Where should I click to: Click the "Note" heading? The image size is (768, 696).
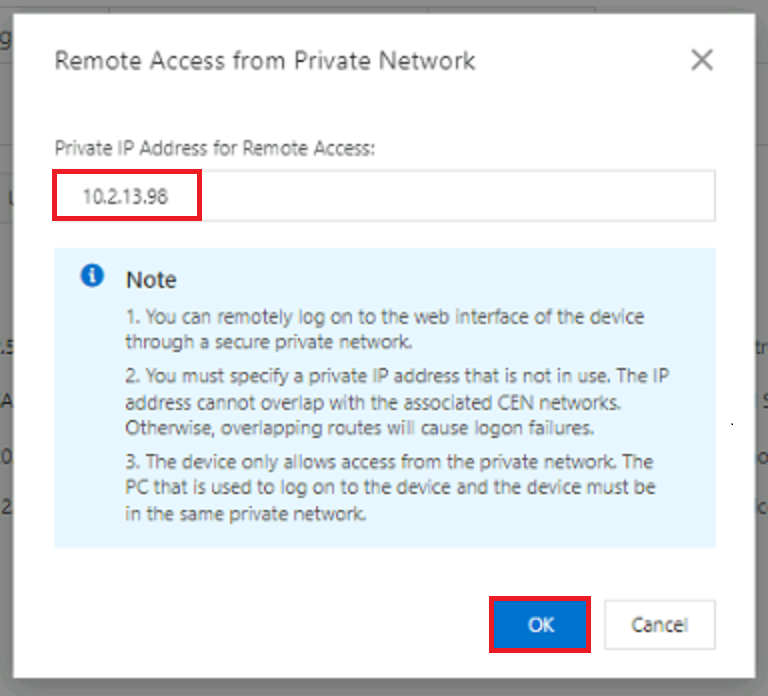(x=151, y=279)
